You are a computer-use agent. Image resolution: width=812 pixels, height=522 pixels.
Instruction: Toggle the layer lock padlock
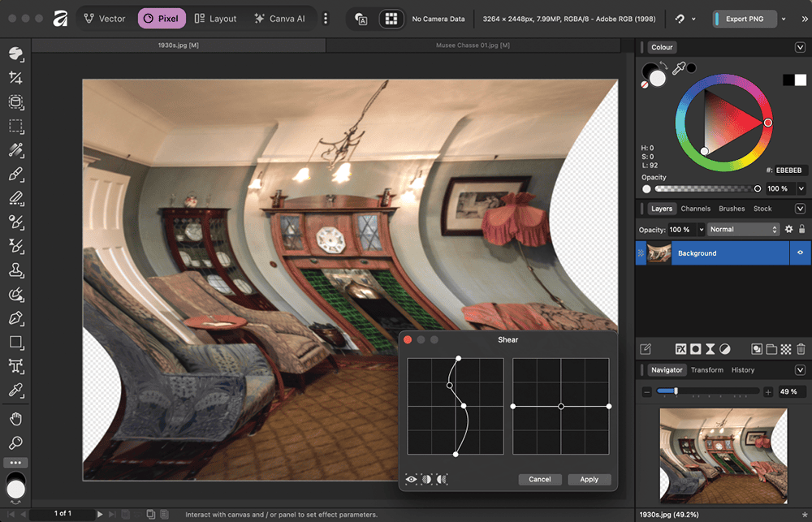[x=801, y=230]
